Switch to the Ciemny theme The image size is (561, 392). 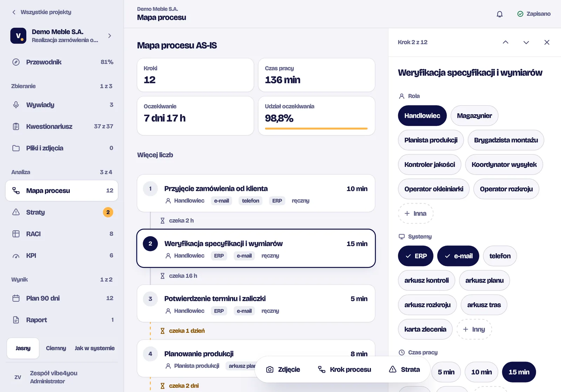click(56, 348)
